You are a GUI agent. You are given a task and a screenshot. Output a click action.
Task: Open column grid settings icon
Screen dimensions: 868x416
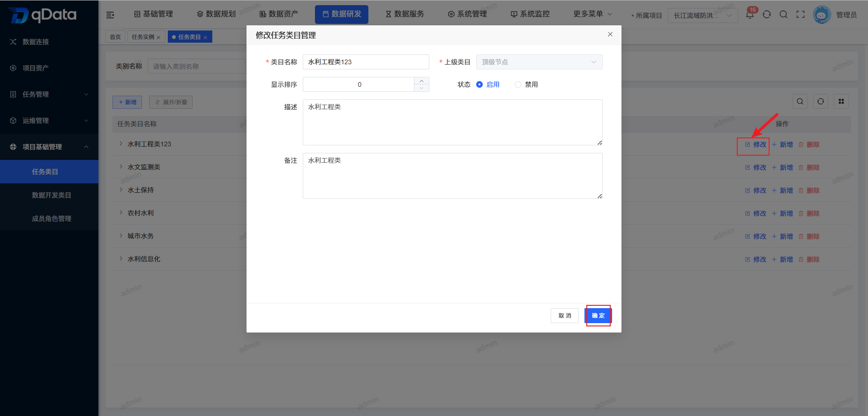[x=841, y=101]
